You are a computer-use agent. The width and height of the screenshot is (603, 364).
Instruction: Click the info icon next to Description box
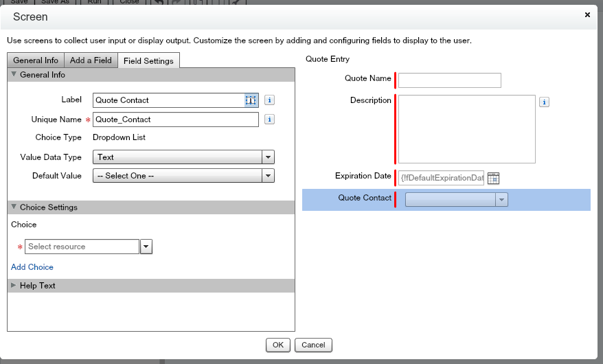[544, 102]
